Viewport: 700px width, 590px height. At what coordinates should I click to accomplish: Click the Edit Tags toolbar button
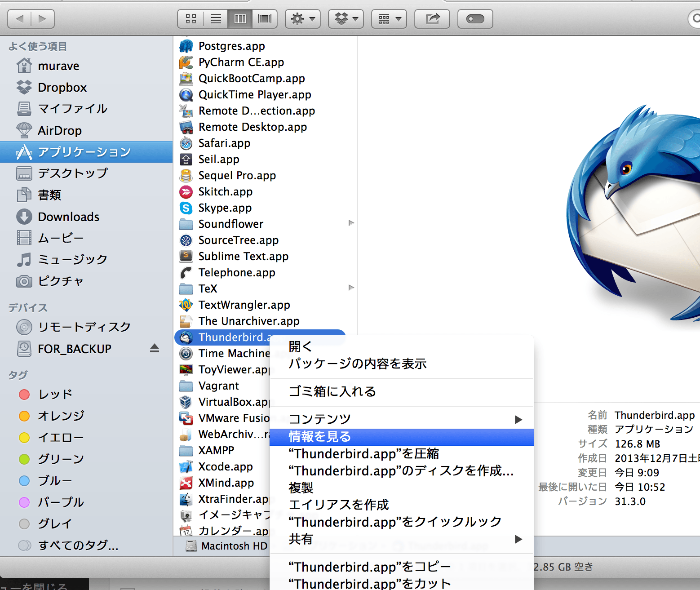pyautogui.click(x=475, y=19)
